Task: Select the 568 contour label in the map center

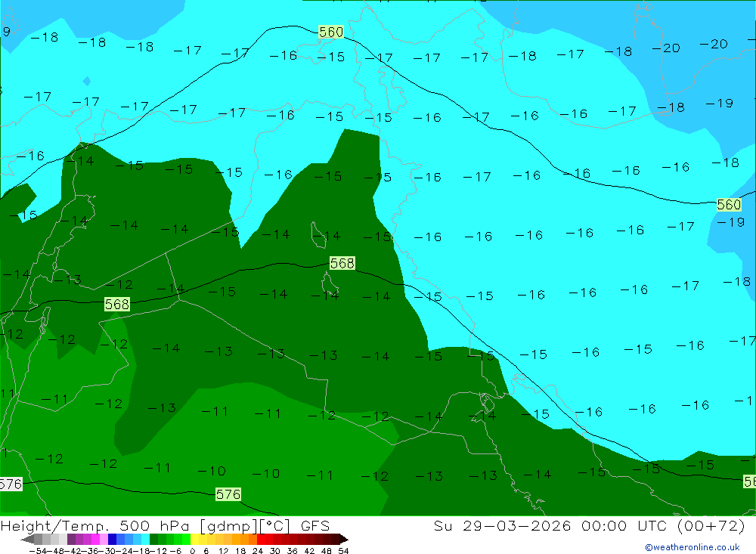Action: click(342, 263)
